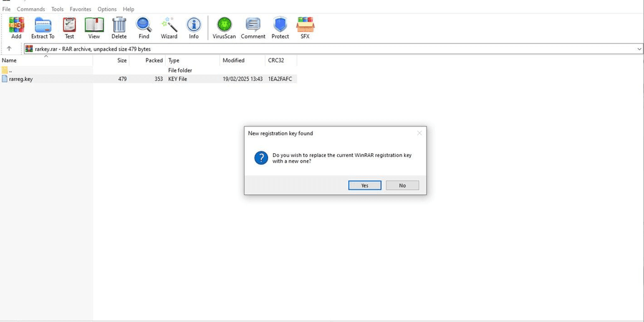The height and width of the screenshot is (322, 644).
Task: Click the KEY File type cell
Action: (x=178, y=79)
